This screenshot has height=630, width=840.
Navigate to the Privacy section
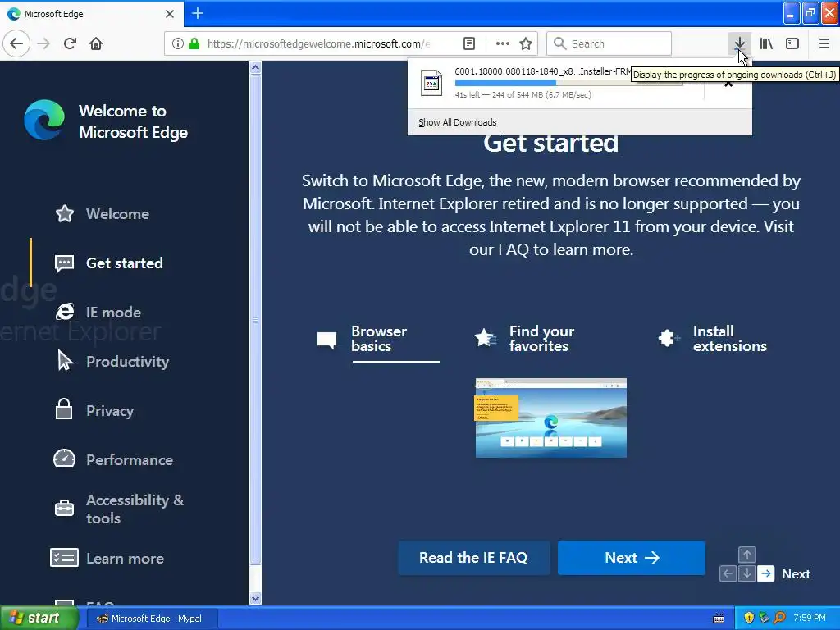(x=110, y=411)
